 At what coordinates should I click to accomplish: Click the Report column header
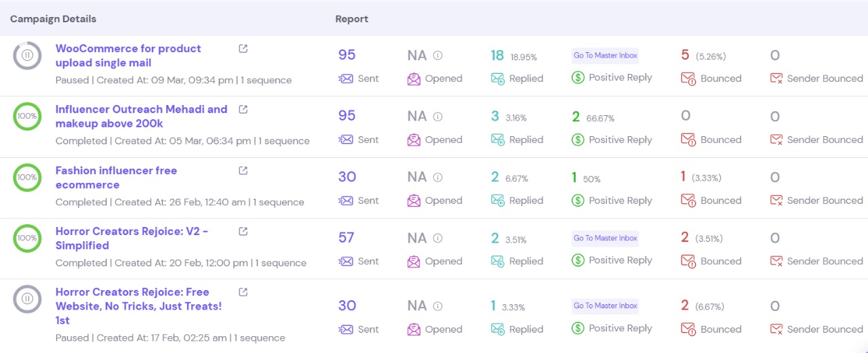tap(352, 19)
